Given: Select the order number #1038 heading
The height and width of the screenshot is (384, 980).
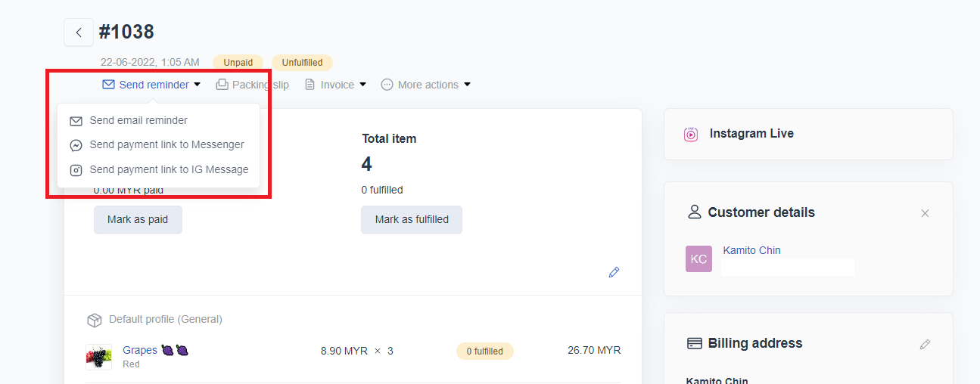Looking at the screenshot, I should [x=126, y=32].
